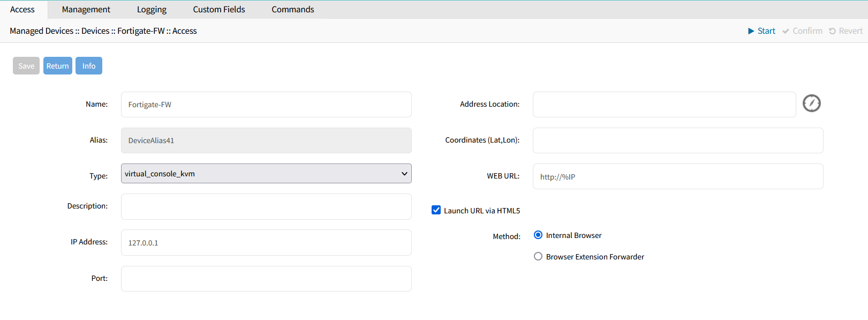Click the Info button
The width and height of the screenshot is (868, 320).
[x=89, y=66]
